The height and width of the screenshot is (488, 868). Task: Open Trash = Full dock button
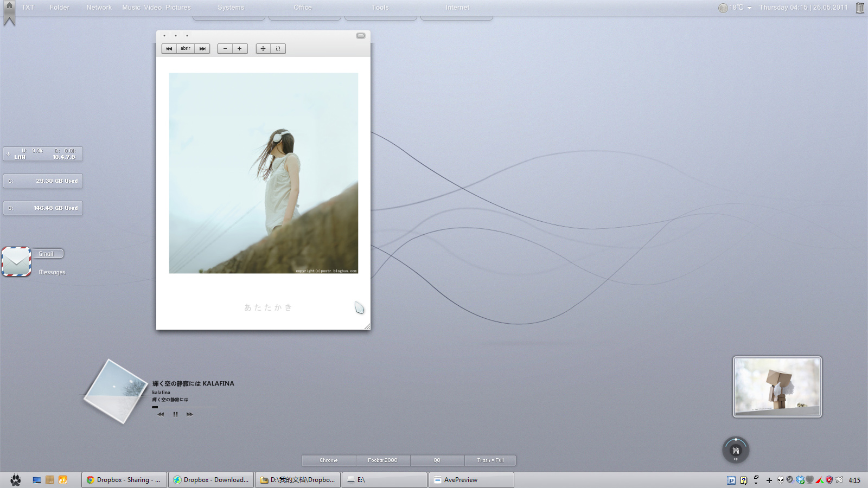(490, 460)
